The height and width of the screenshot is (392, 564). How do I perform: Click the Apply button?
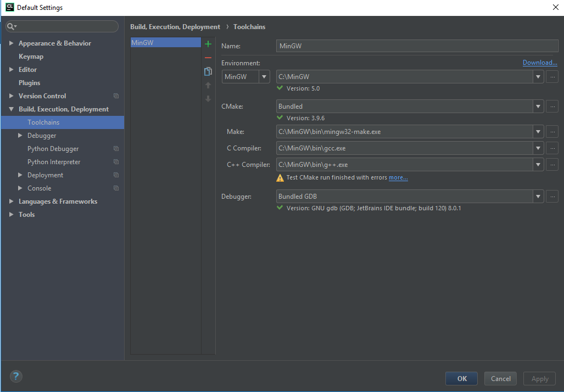(539, 379)
